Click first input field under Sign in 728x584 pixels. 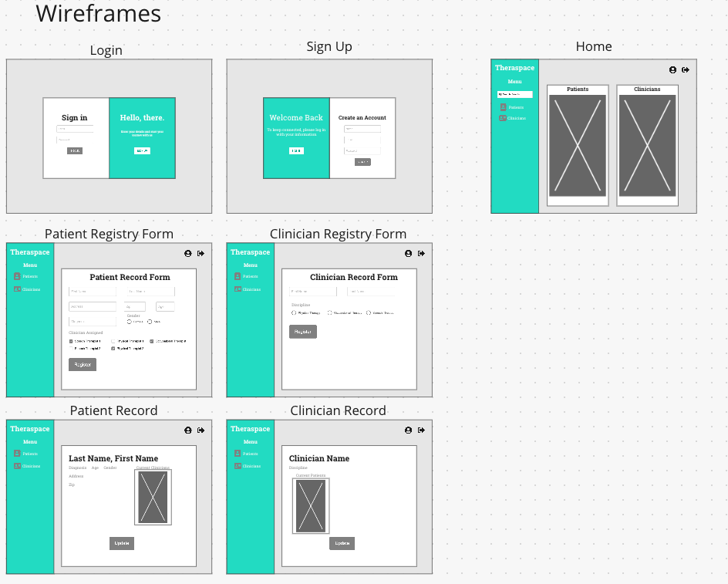75,129
